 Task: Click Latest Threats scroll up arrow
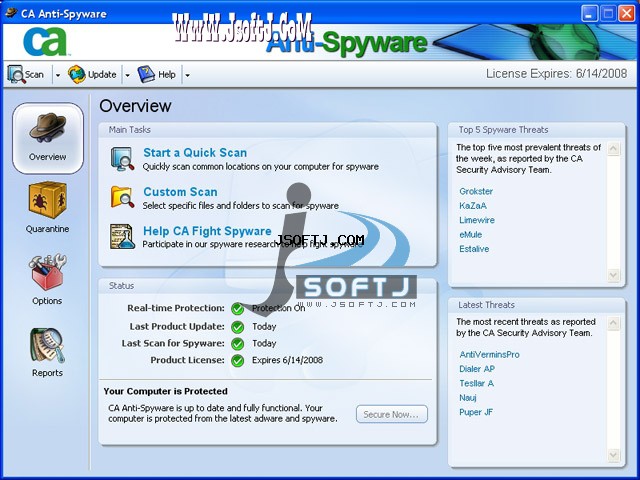[613, 323]
